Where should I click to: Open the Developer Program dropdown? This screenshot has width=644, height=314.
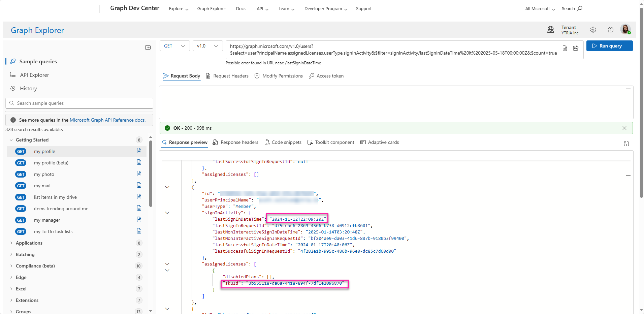pyautogui.click(x=326, y=9)
